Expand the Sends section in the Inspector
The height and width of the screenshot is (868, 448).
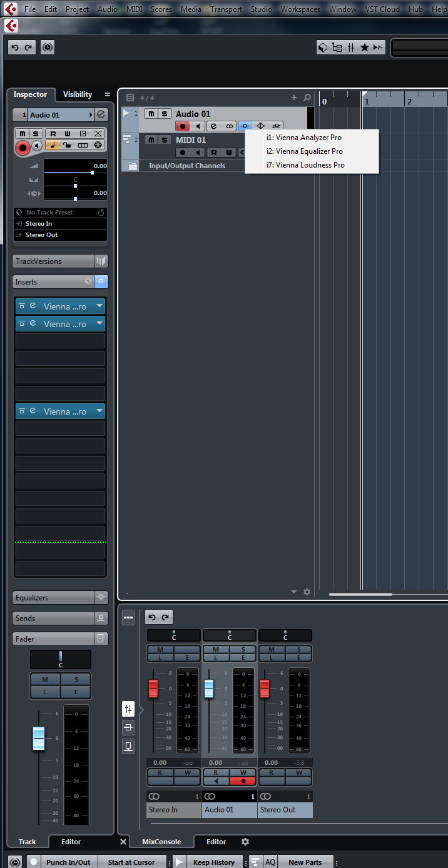53,618
